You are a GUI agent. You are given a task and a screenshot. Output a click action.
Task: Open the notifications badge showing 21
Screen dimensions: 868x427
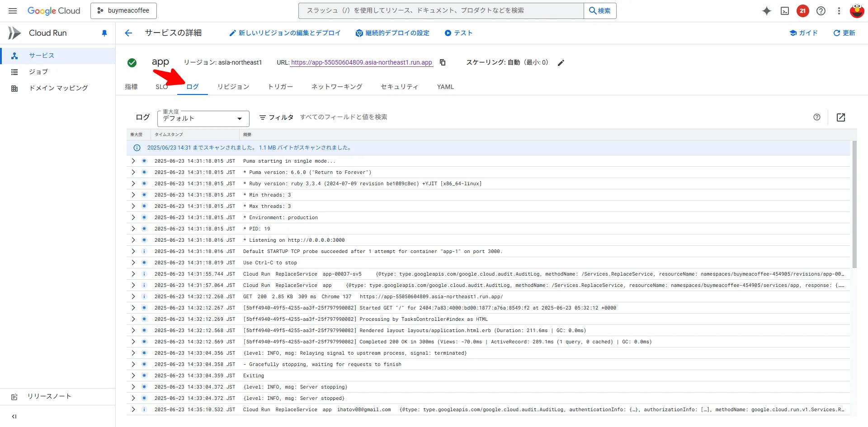[x=803, y=11]
